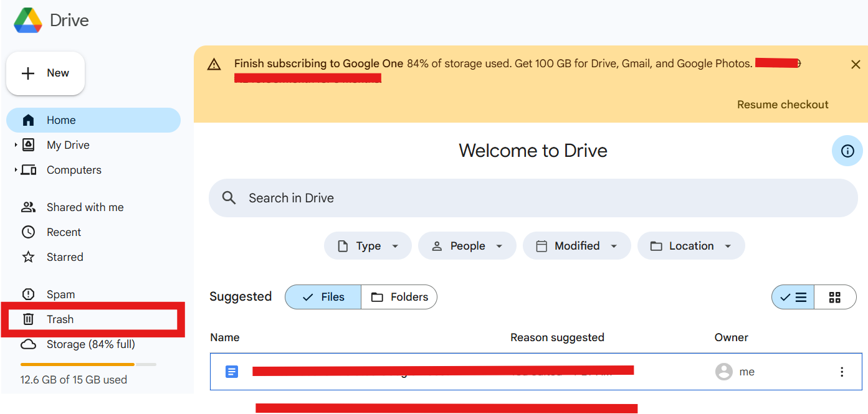Click the Reason suggested column header
Screen dimensions: 868x414
(x=557, y=337)
